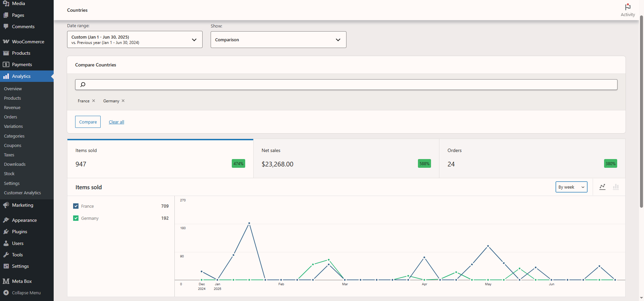
Task: Open Marketing megaphone menu item
Action: pos(22,205)
